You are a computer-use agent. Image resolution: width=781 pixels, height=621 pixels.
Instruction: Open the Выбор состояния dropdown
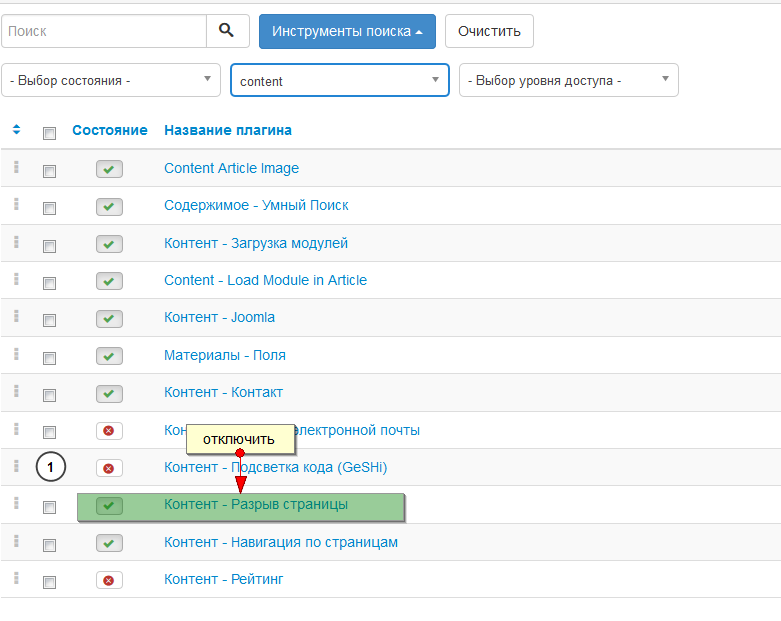click(x=111, y=80)
